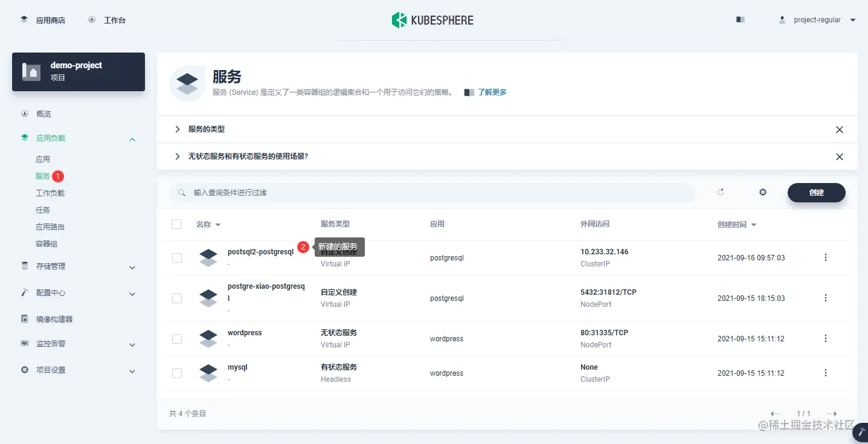
Task: Open more actions for mysql row
Action: click(x=826, y=373)
